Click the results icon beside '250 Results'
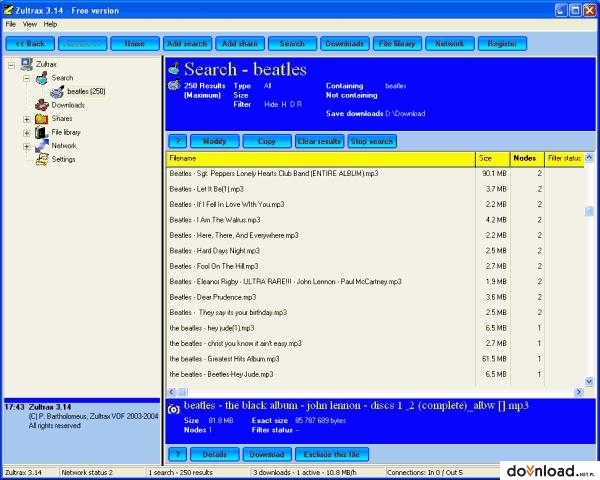 [174, 84]
